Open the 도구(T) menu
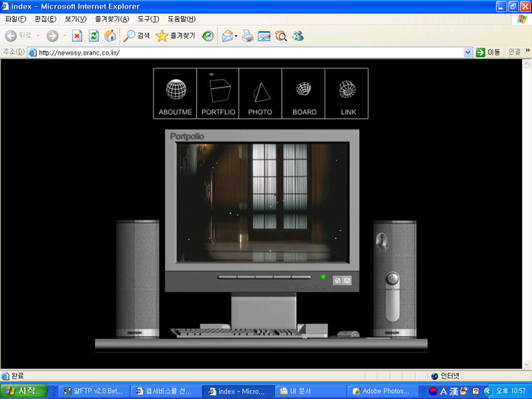Image resolution: width=532 pixels, height=399 pixels. pos(148,18)
